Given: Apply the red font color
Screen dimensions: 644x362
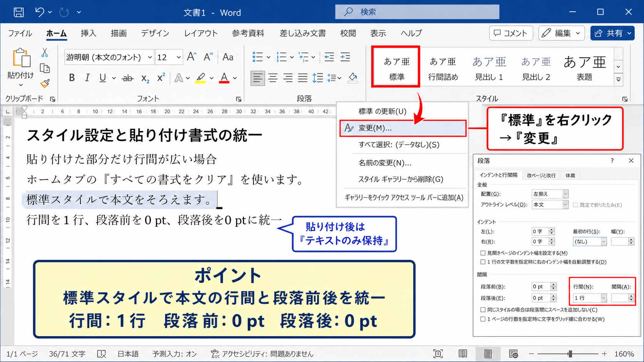Looking at the screenshot, I should coord(224,78).
